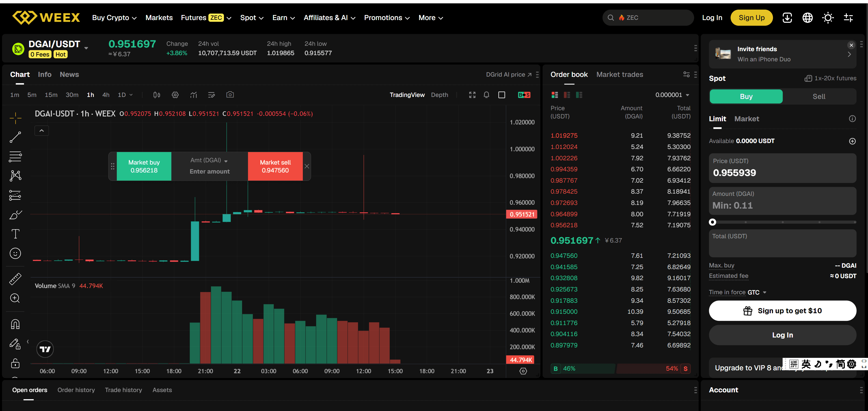Open the Order history tab
The width and height of the screenshot is (868, 411).
[76, 390]
